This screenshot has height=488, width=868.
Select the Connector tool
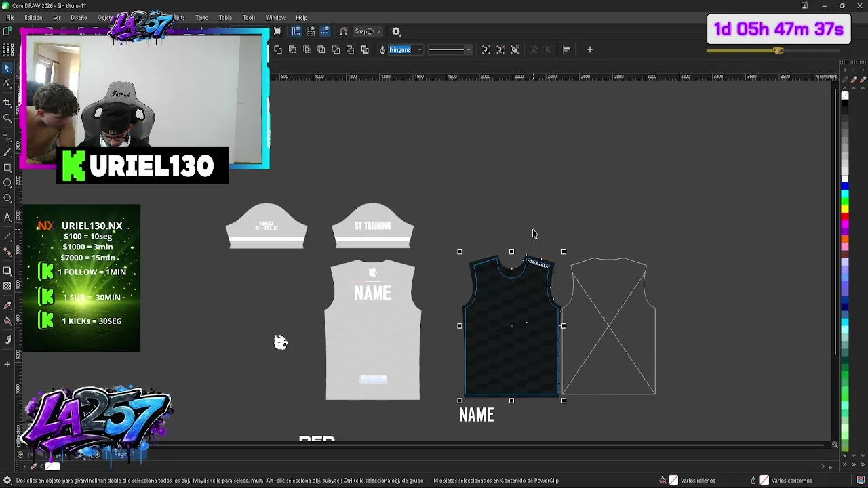[7, 251]
